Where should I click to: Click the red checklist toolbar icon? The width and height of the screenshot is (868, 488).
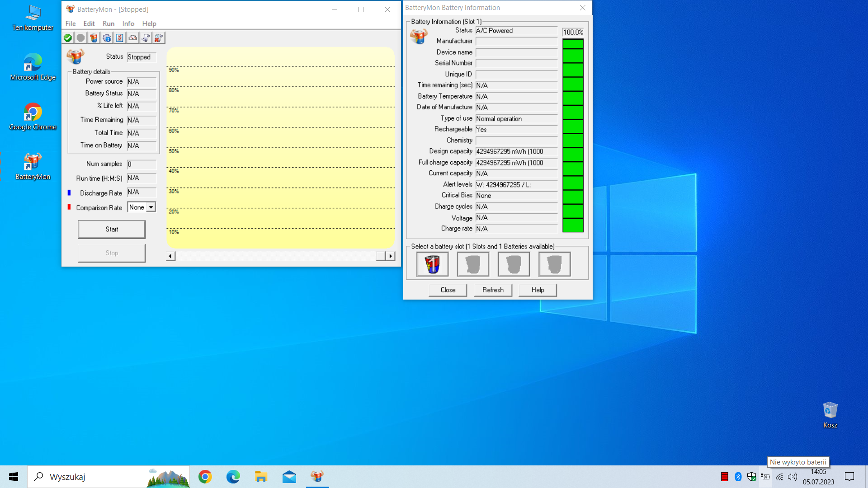(119, 38)
